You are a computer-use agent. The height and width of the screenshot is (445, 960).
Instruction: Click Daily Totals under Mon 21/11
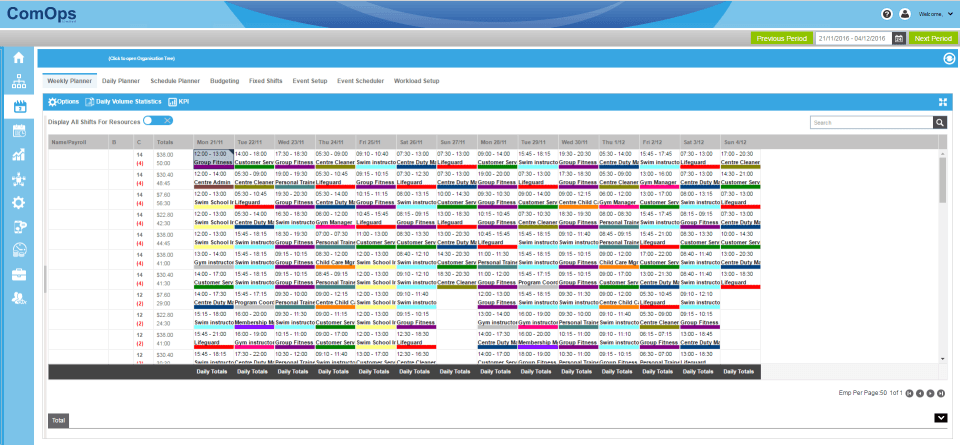(x=213, y=371)
